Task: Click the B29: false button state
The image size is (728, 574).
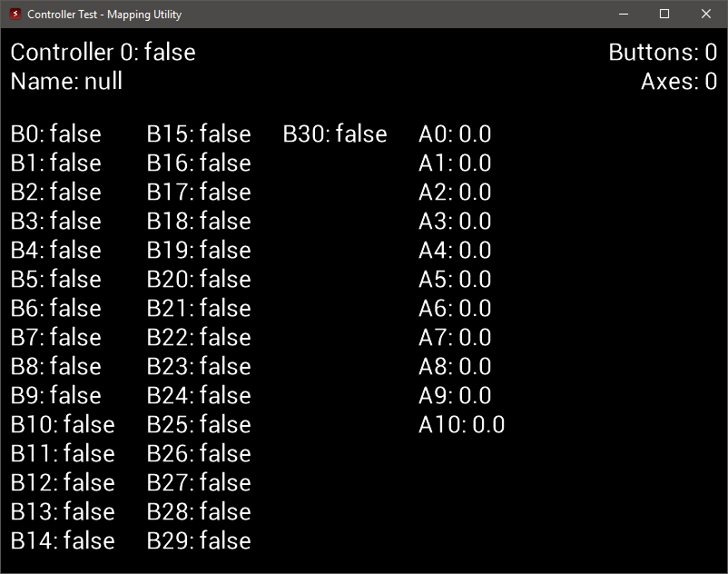Action: [199, 540]
